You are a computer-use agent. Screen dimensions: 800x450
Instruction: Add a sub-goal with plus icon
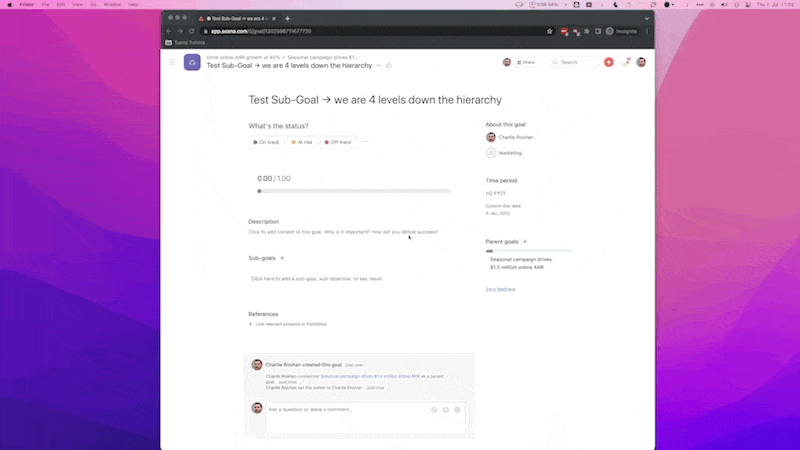(282, 258)
